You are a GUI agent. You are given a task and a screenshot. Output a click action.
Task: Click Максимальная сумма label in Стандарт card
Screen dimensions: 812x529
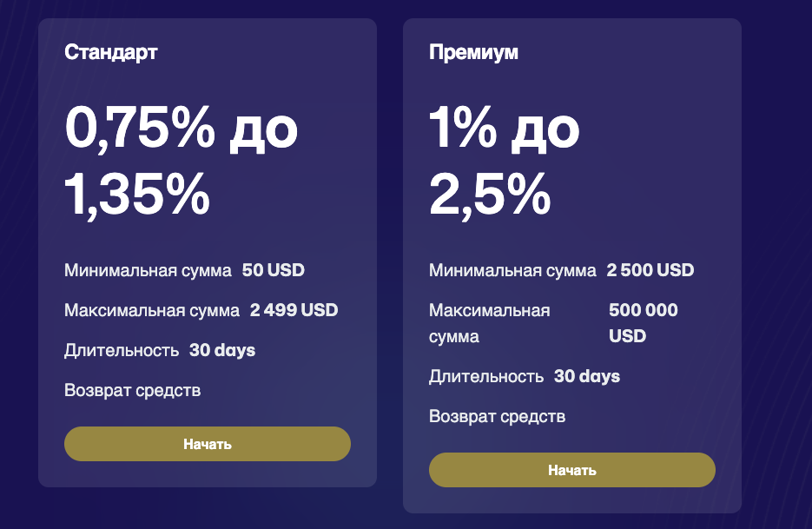click(152, 310)
